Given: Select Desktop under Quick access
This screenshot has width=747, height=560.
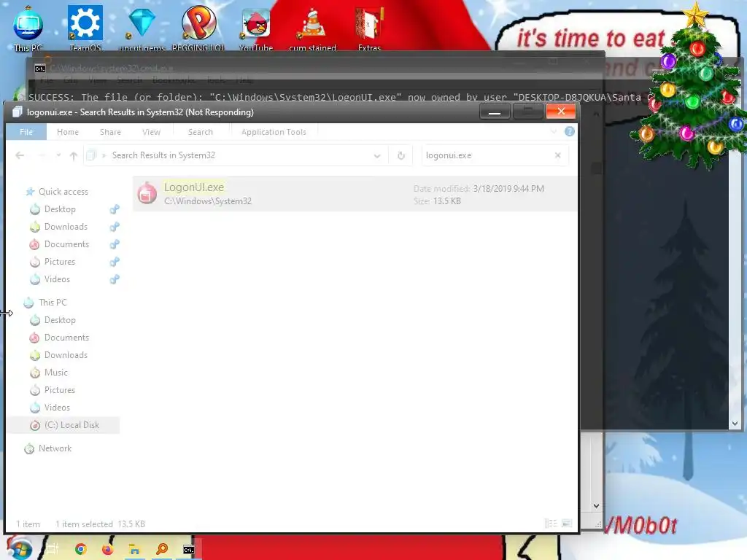Looking at the screenshot, I should click(60, 209).
